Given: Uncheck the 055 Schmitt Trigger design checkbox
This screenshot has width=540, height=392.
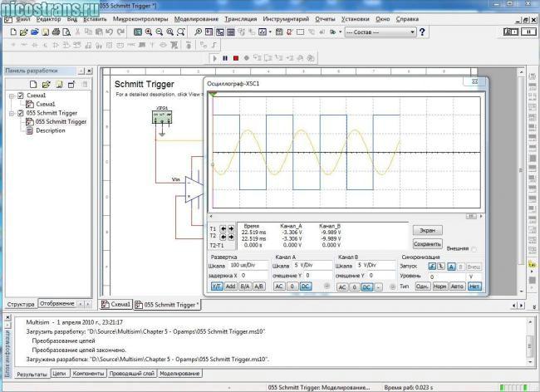Looking at the screenshot, I should [x=20, y=113].
